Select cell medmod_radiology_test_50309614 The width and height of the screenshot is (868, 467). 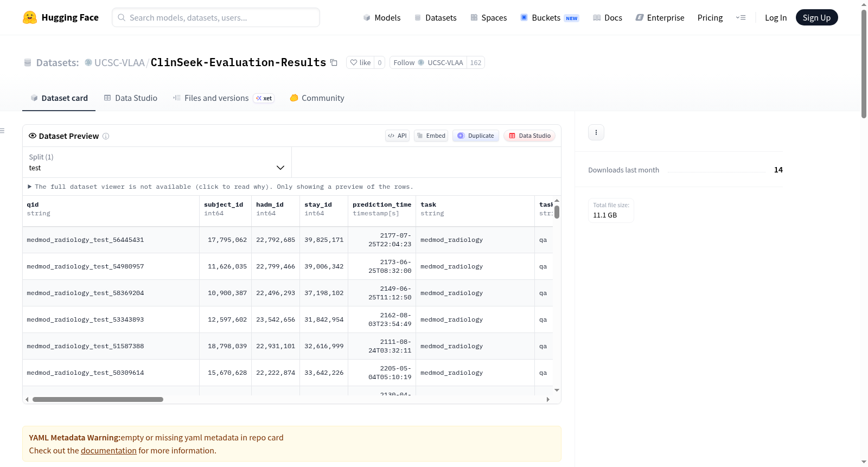point(111,373)
